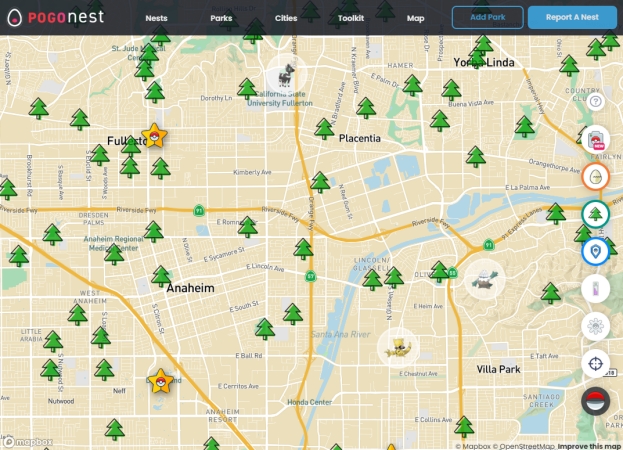Screen dimensions: 623x450
Task: Click the tree marker under E Palm Dr
Action: pyautogui.click(x=412, y=85)
